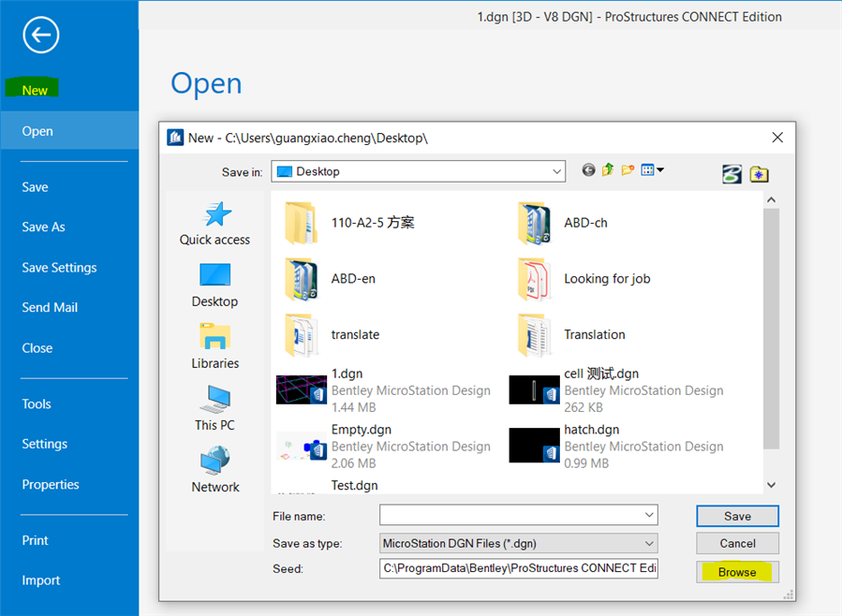Image resolution: width=842 pixels, height=616 pixels.
Task: Click the folder star icon in the dialog toolbar
Action: (759, 174)
